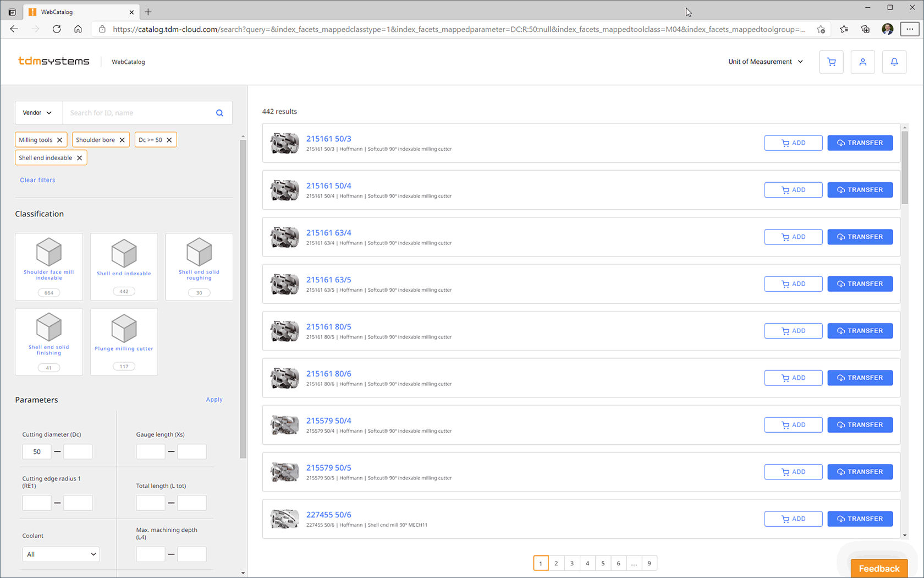
Task: Click the results list scrollbar
Action: pyautogui.click(x=905, y=168)
